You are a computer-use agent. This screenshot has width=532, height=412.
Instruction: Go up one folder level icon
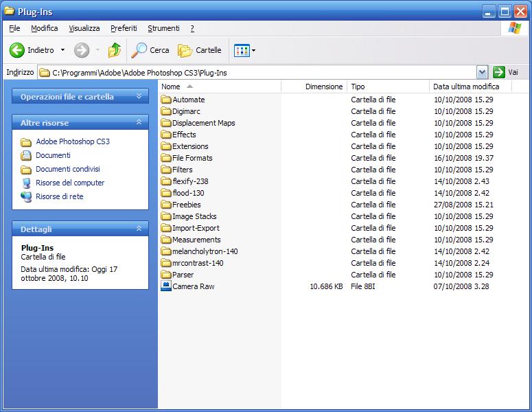tap(115, 50)
